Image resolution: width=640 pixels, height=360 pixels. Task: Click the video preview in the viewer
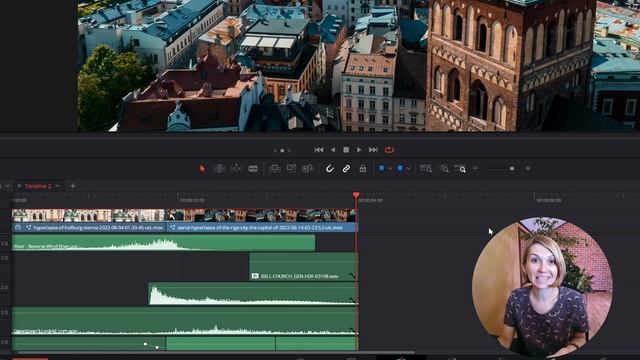pos(359,65)
